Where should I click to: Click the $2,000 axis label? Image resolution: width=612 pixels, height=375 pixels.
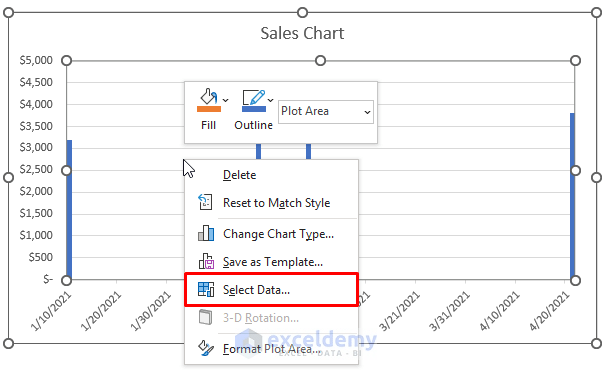coord(36,191)
